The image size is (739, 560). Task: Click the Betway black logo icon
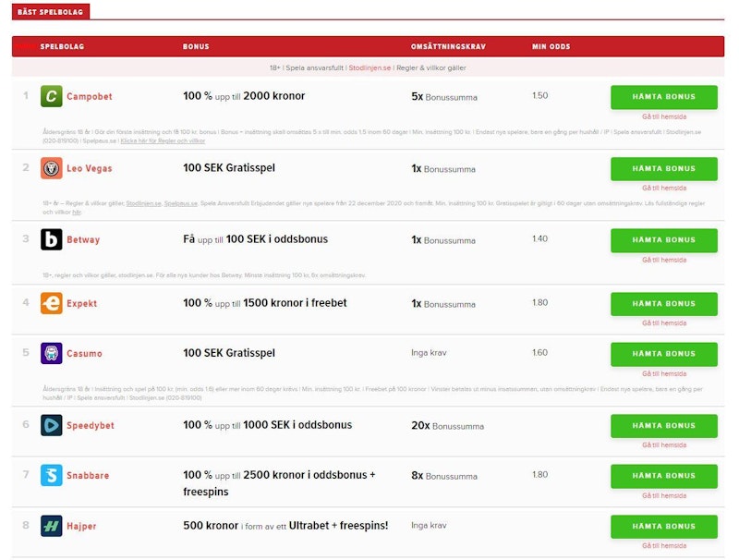(52, 239)
